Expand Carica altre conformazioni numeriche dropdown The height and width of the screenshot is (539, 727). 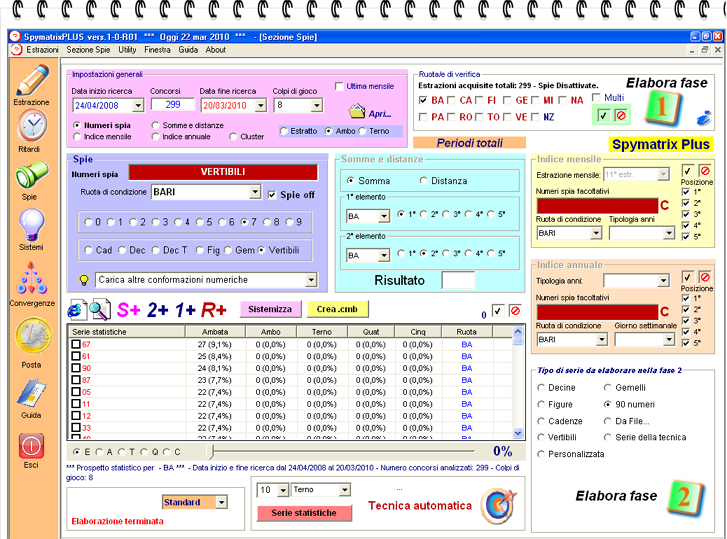click(311, 279)
